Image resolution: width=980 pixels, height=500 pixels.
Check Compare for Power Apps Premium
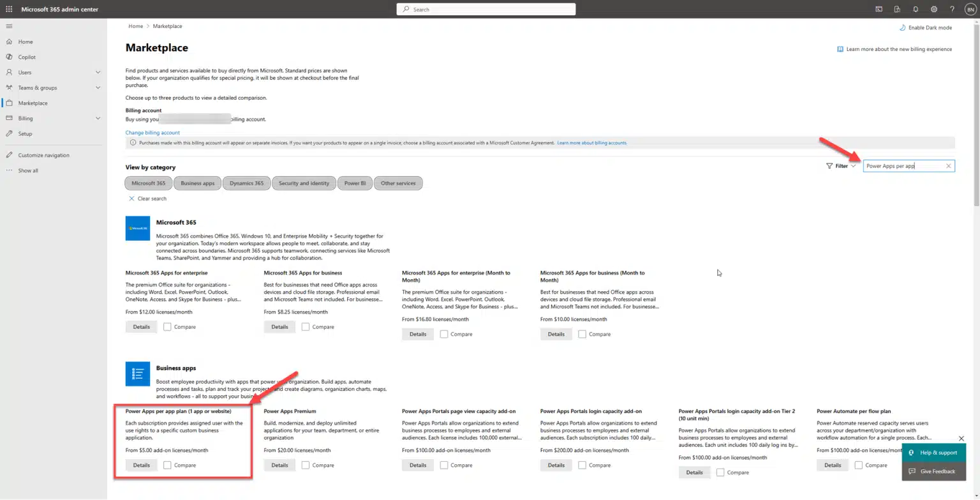[x=306, y=466]
